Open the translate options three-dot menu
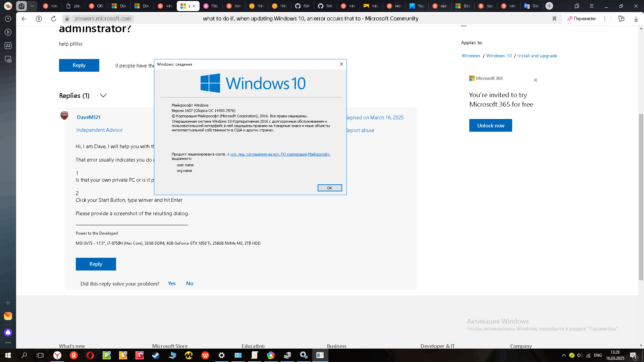 click(x=605, y=19)
